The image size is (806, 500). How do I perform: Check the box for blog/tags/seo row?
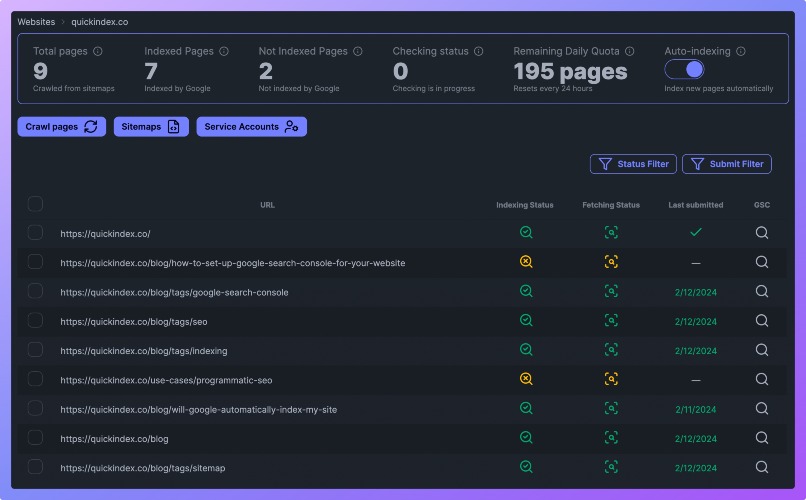pyautogui.click(x=35, y=320)
